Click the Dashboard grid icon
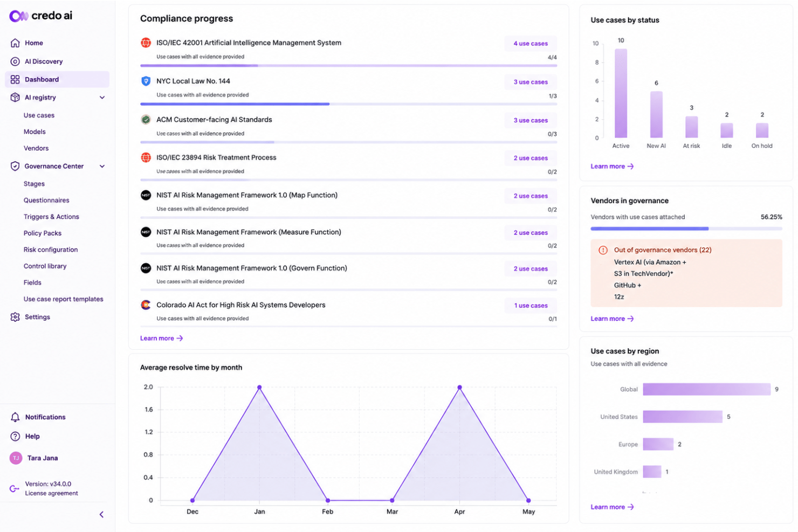798x532 pixels. pyautogui.click(x=15, y=79)
